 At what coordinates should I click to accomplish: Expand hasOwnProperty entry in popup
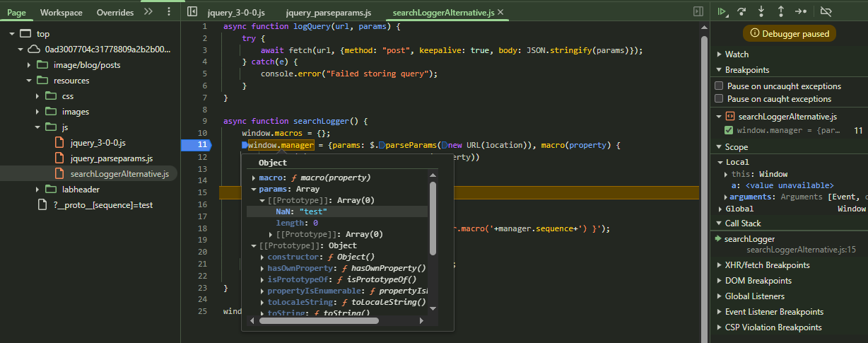pos(263,269)
